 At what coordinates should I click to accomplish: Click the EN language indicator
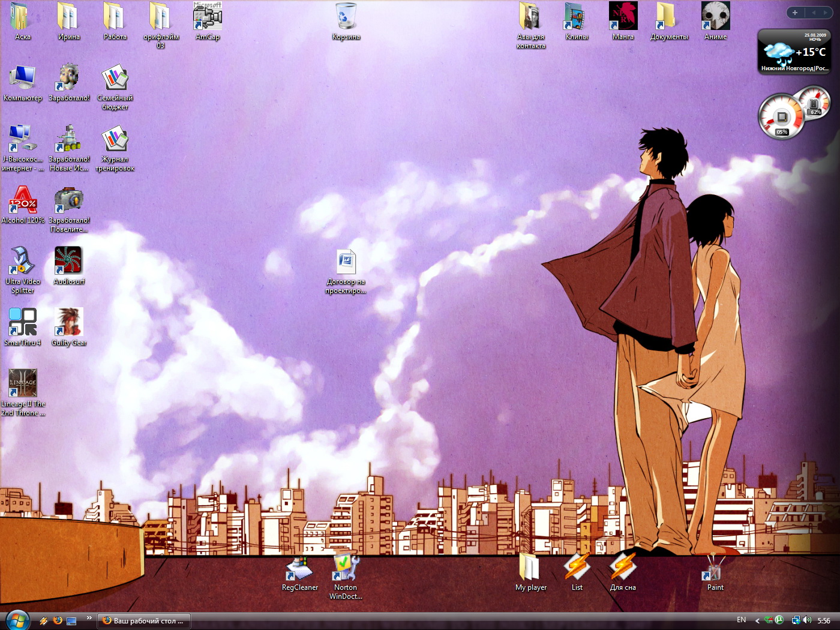tap(741, 620)
